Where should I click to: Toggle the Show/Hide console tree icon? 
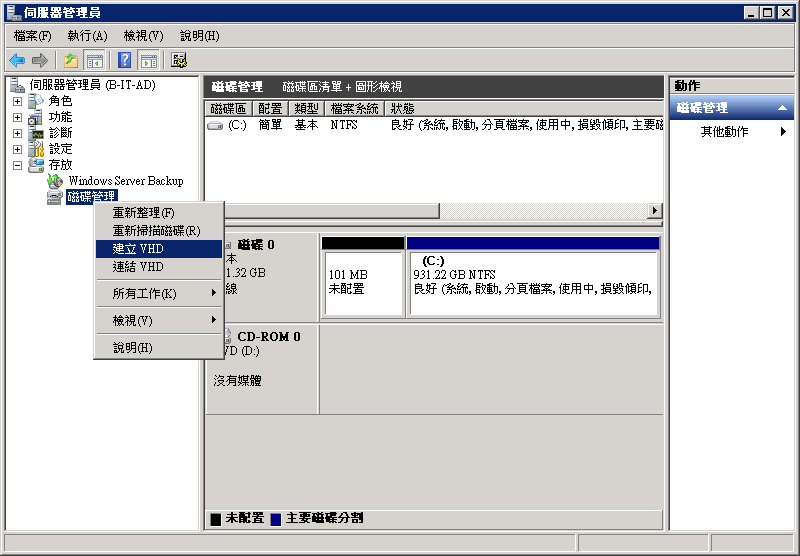point(94,61)
